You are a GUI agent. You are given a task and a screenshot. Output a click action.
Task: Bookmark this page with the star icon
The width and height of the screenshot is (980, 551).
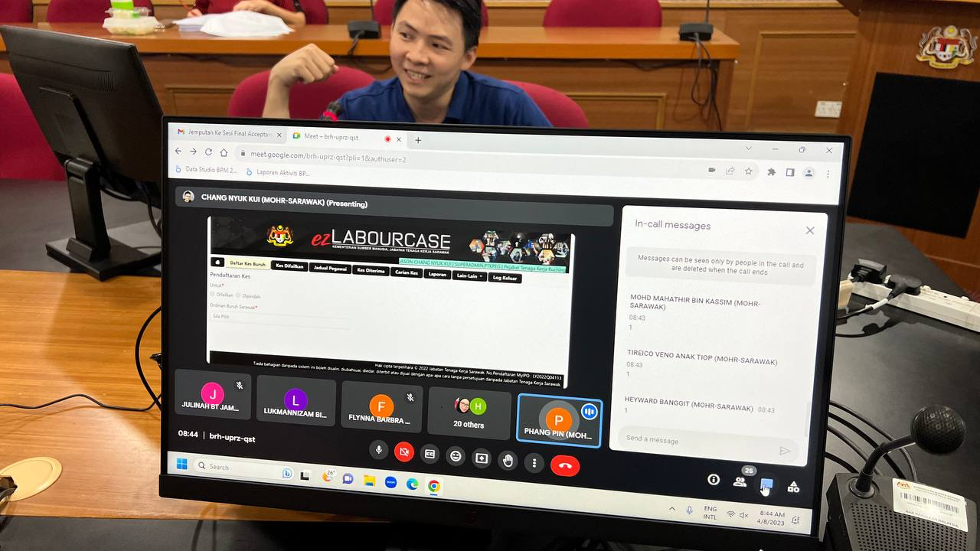749,171
